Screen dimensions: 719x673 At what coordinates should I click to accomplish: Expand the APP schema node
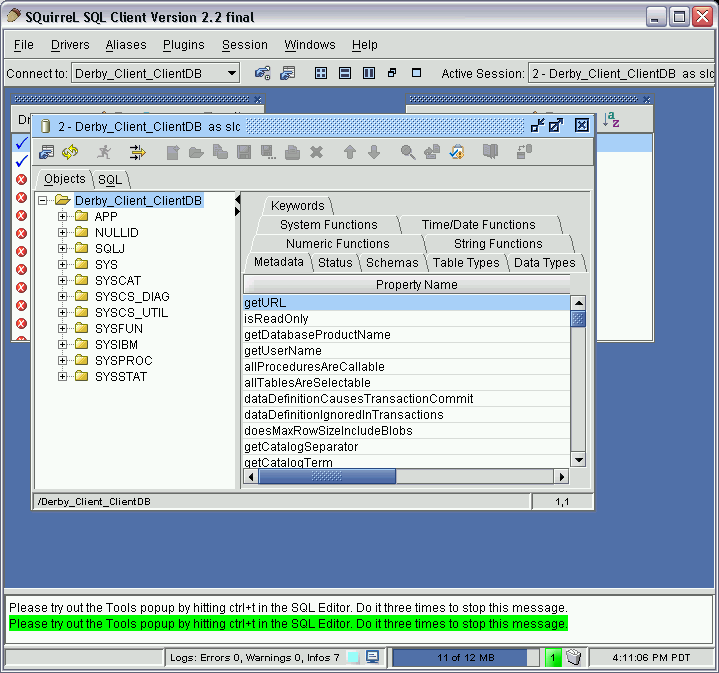click(63, 217)
